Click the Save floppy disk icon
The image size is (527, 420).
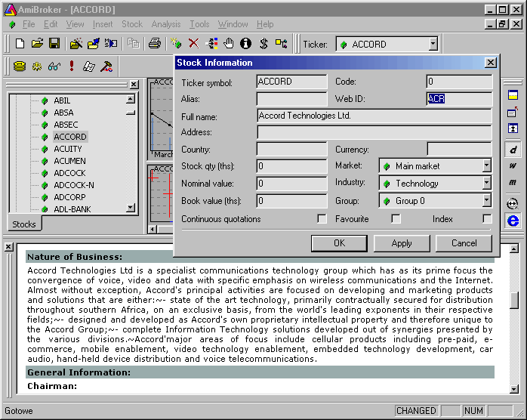click(54, 44)
